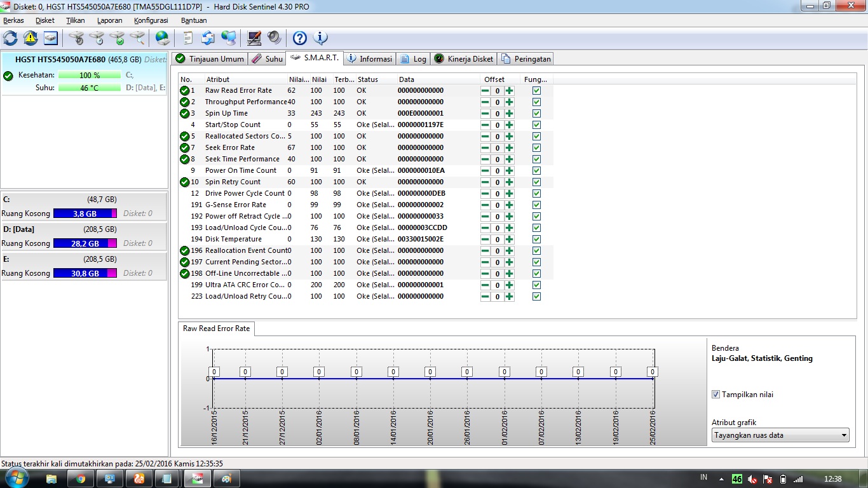Click the green 46 temperature tray icon
868x488 pixels.
coord(737,478)
